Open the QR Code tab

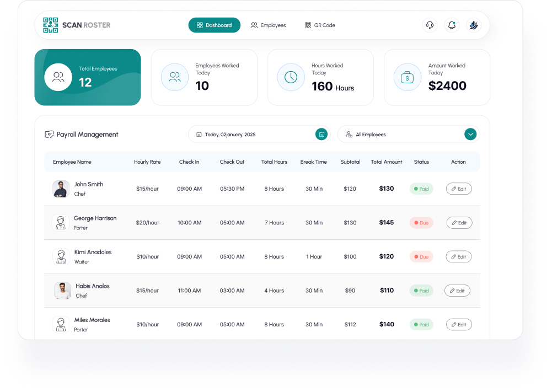pos(319,25)
